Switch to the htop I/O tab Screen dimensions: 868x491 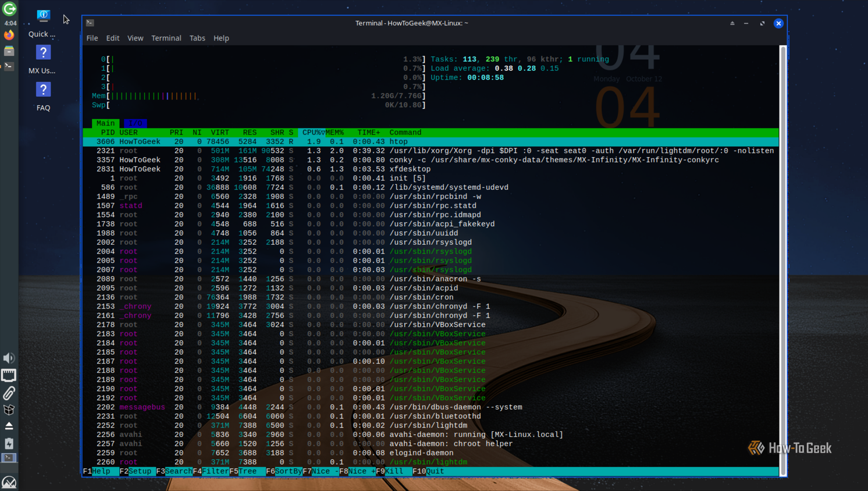[x=135, y=123]
